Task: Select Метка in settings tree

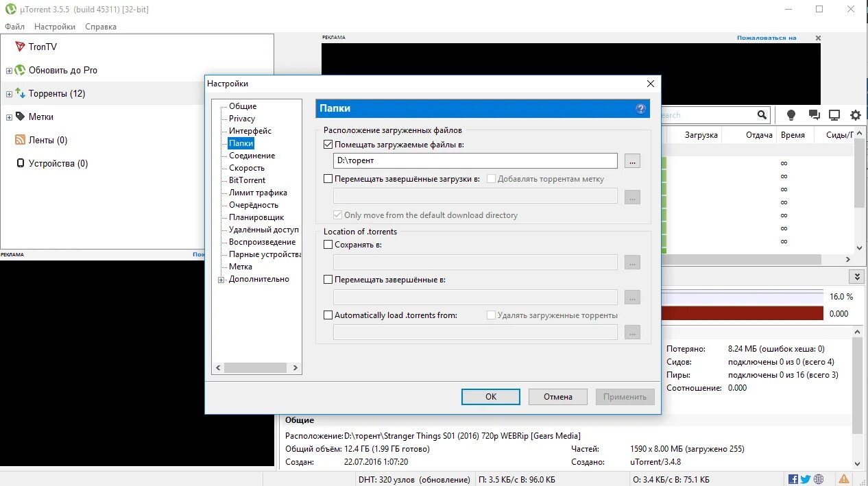Action: point(241,267)
